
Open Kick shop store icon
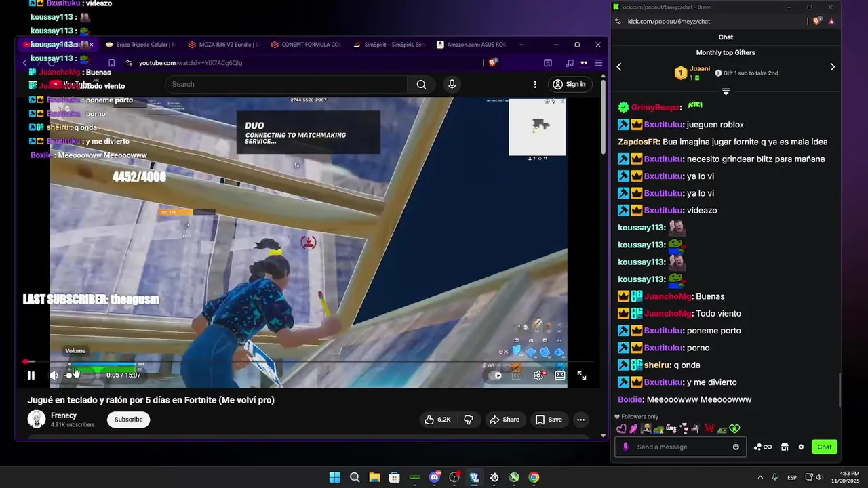785,447
